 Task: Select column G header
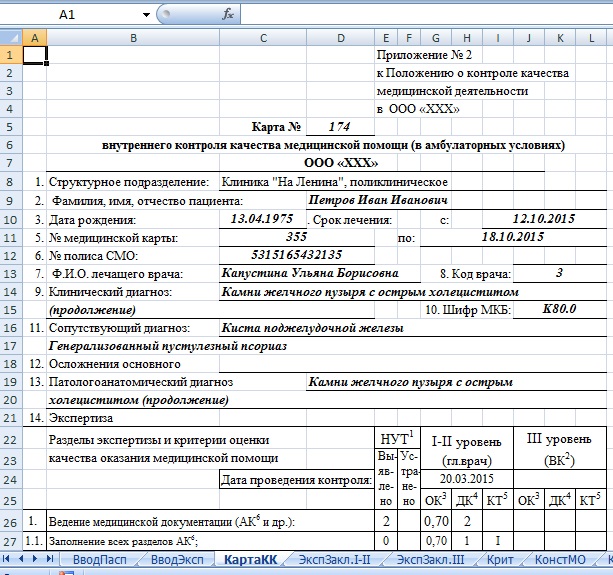point(436,38)
